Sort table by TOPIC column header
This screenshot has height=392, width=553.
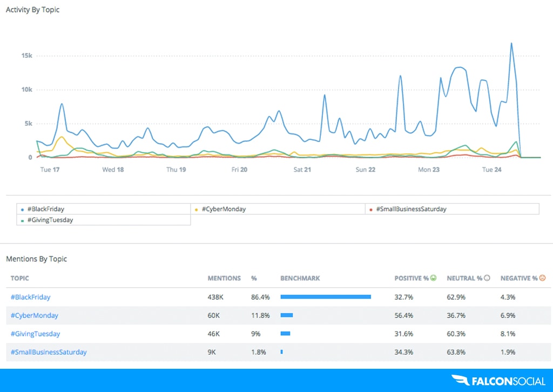pos(20,278)
